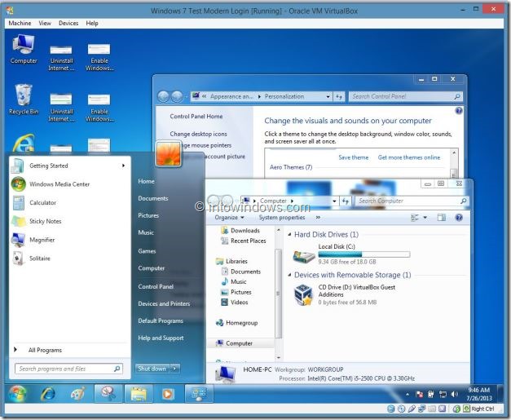Open Pictures from Start menu right pane

(148, 215)
